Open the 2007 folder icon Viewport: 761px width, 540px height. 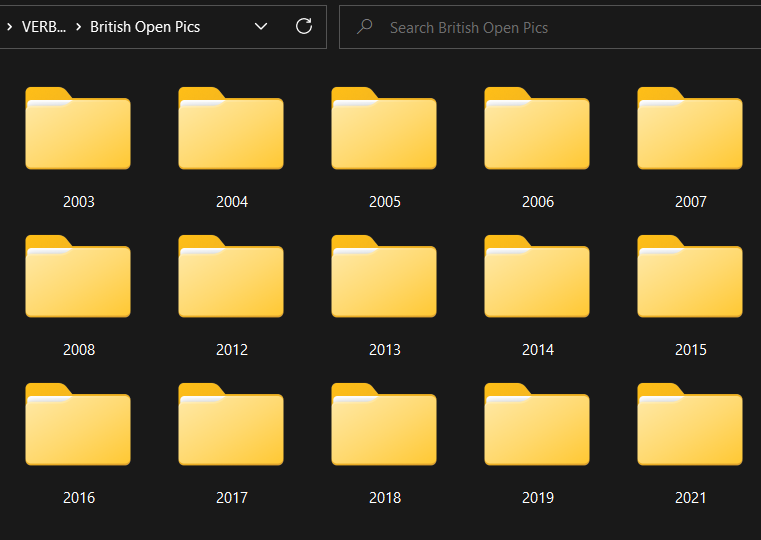point(690,128)
